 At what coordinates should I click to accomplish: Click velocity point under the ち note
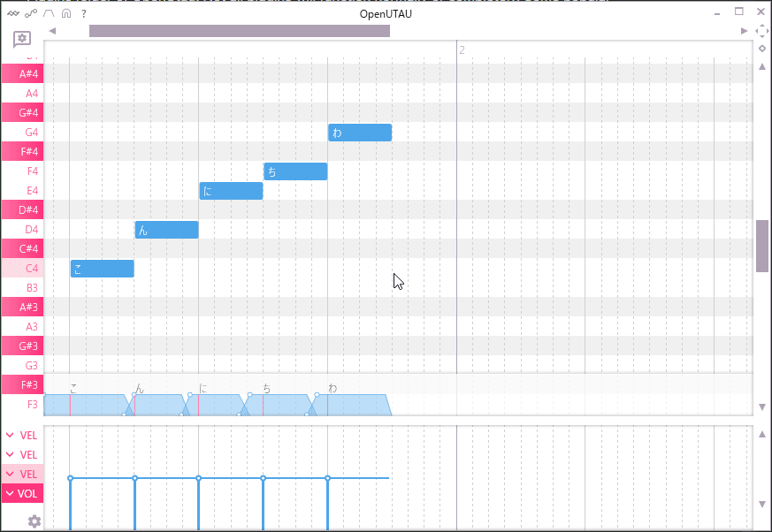pyautogui.click(x=264, y=478)
